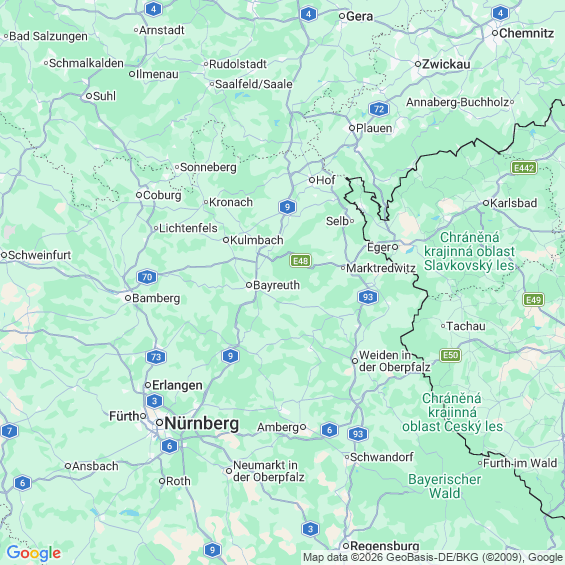This screenshot has height=565, width=565.
Task: Click the E50 route marker near Tachau
Action: [x=450, y=355]
